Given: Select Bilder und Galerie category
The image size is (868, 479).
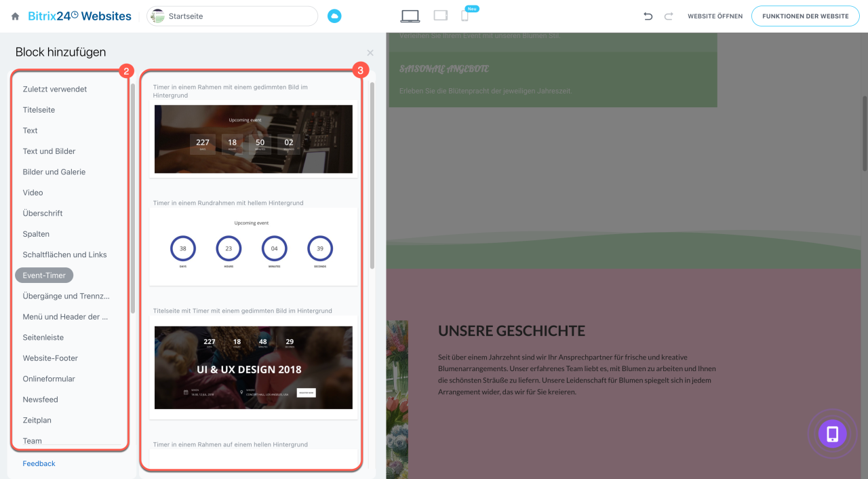Looking at the screenshot, I should point(54,172).
